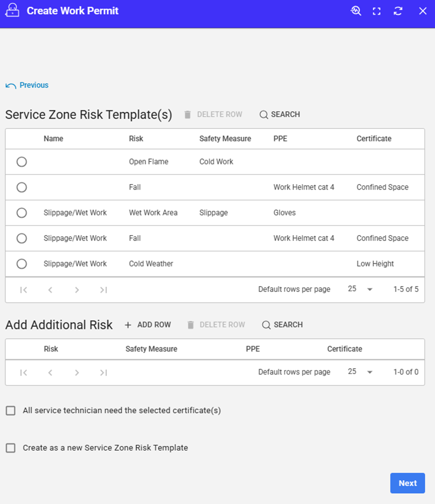
Task: Jump to last page of additional risk table
Action: tap(104, 372)
